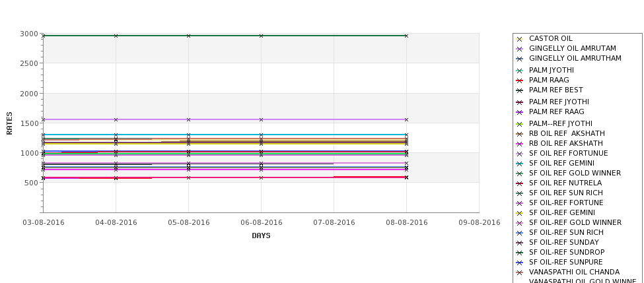Click the PALM RAAG red legend marker
Image resolution: width=644 pixels, height=283 pixels.
[520, 80]
